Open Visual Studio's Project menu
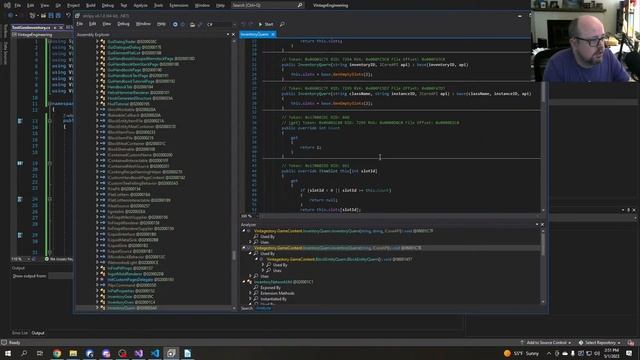This screenshot has width=640, height=360. (x=73, y=5)
